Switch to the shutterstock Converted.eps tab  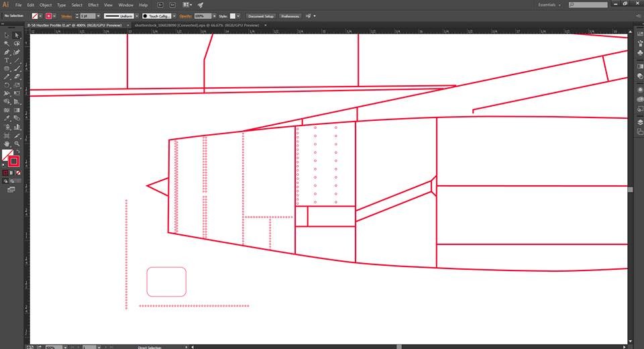coord(197,25)
